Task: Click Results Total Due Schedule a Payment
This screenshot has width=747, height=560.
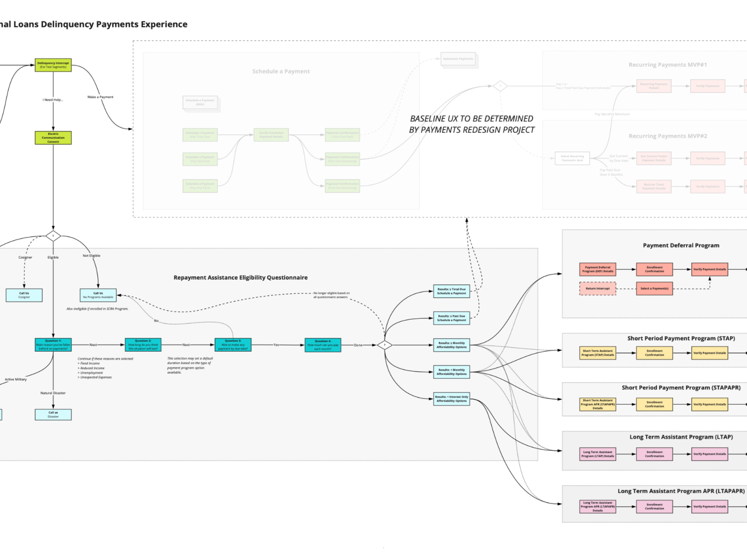Action: point(451,291)
